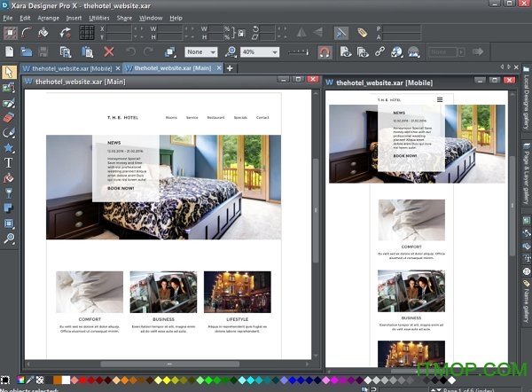
Task: Toggle the bounds selection mode button
Action: (10, 33)
